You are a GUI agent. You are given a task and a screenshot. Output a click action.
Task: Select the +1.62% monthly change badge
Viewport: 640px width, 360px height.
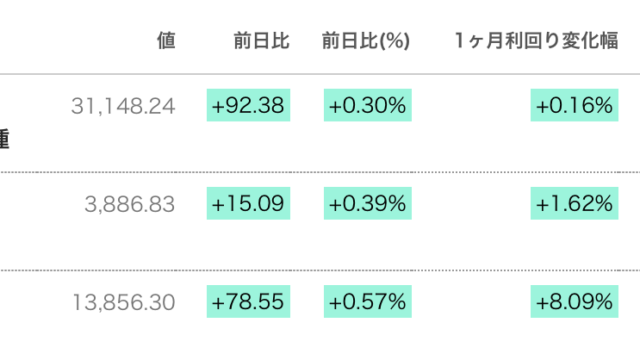[574, 203]
